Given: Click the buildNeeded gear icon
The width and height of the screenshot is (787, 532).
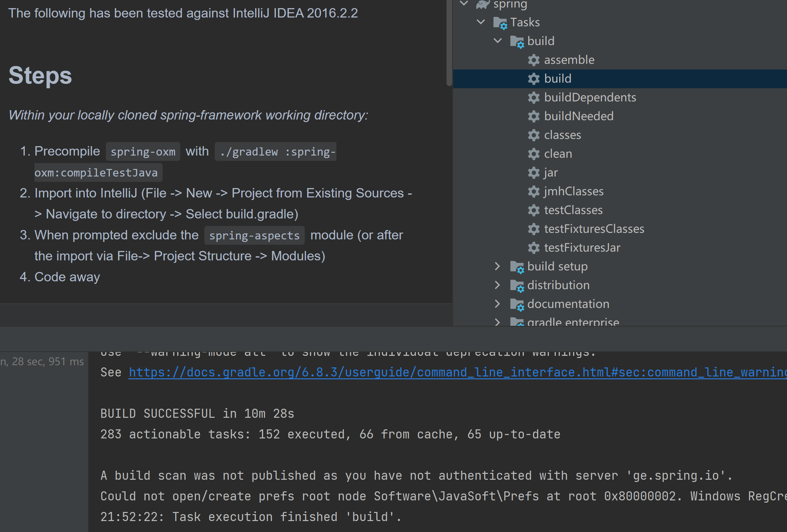Looking at the screenshot, I should [534, 116].
